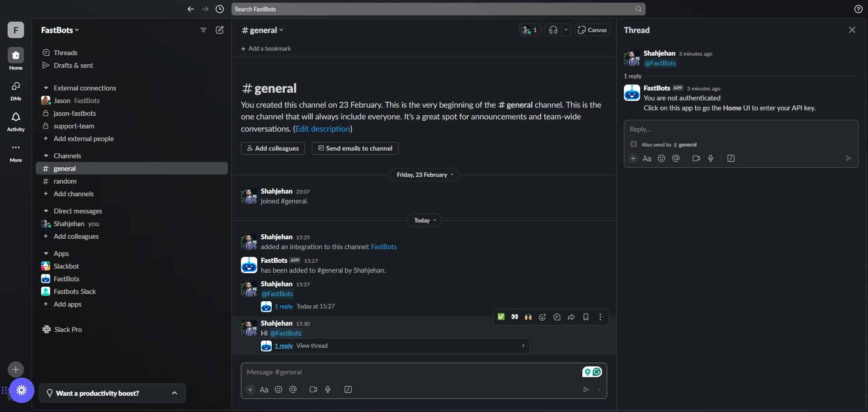Screen dimensions: 868x412
Task: Click the thread 'Reply...' input field
Action: [741, 129]
